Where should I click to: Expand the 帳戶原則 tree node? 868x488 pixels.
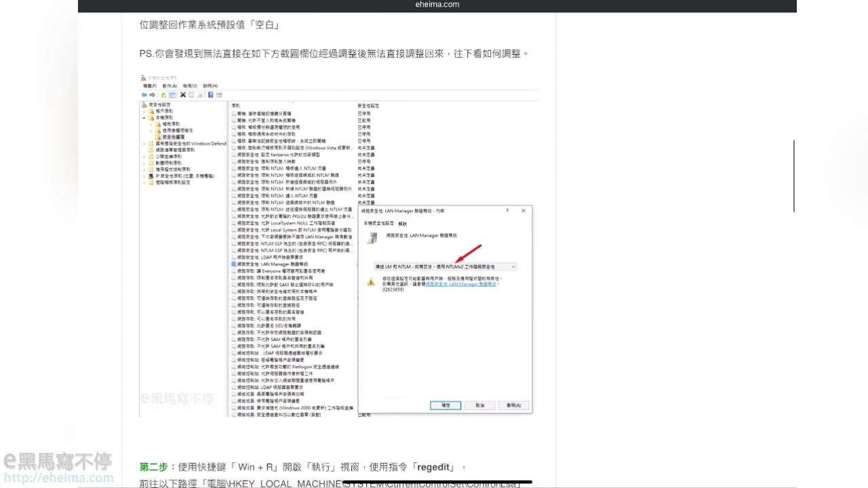(x=144, y=111)
